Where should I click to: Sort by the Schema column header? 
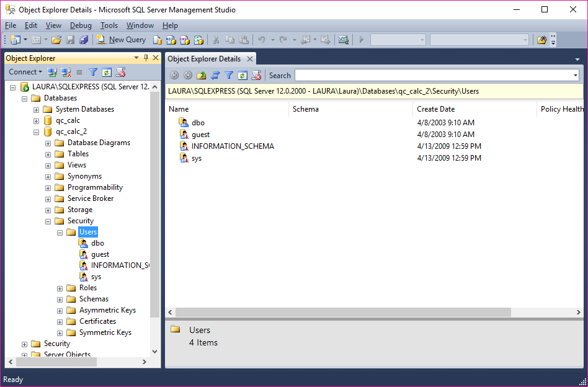tap(351, 109)
